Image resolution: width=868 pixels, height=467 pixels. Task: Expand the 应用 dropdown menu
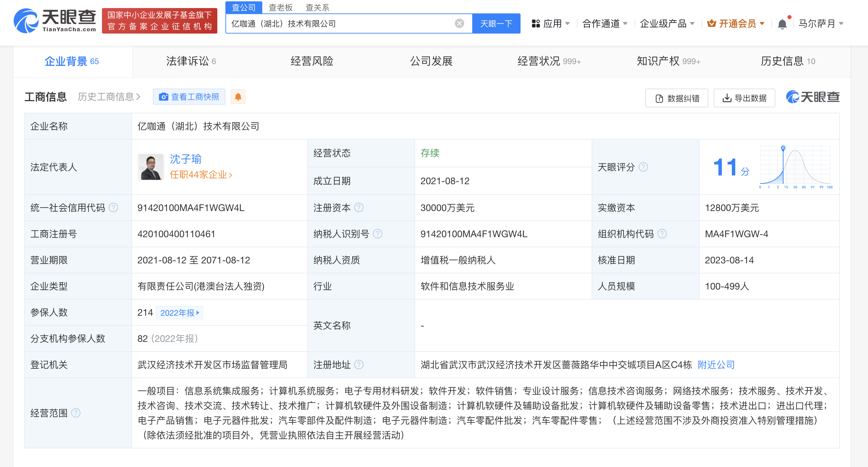pos(551,23)
